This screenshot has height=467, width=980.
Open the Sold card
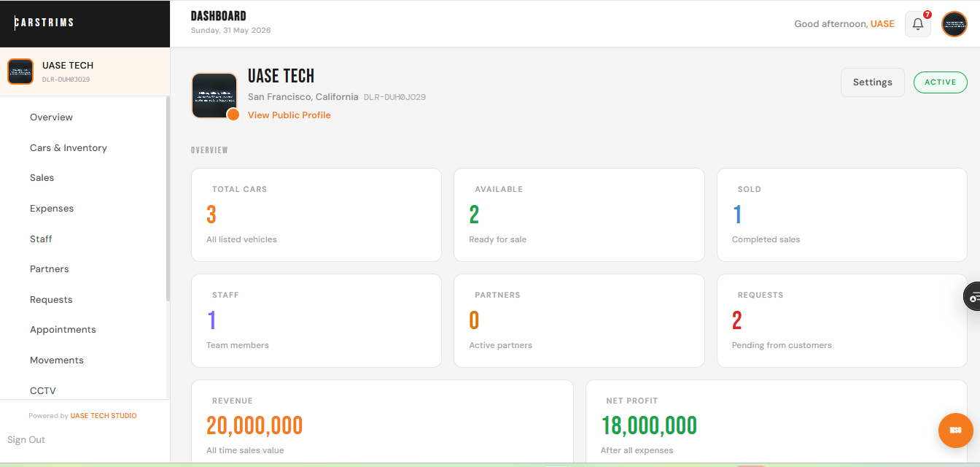pos(842,215)
